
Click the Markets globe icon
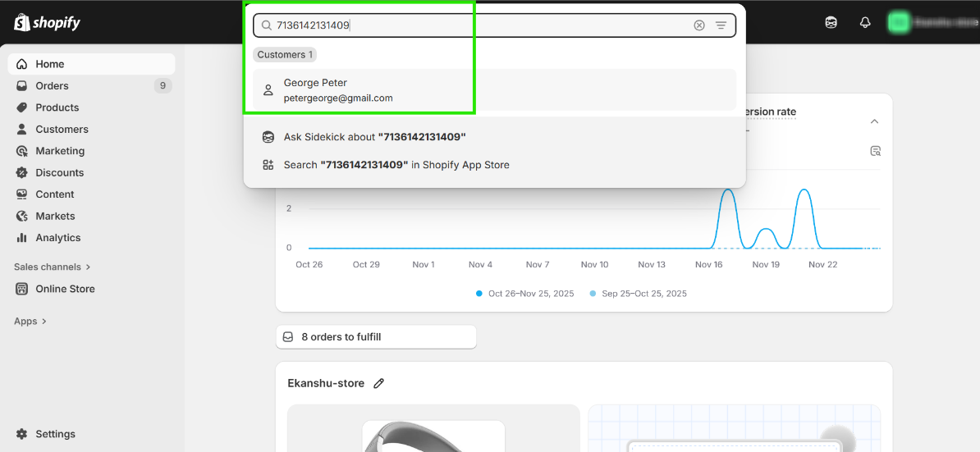point(22,216)
